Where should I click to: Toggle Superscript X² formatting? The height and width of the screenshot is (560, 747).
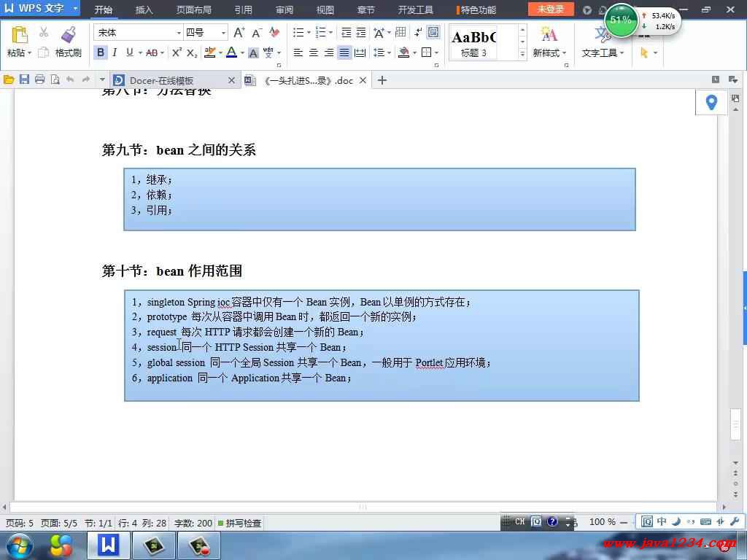click(177, 52)
